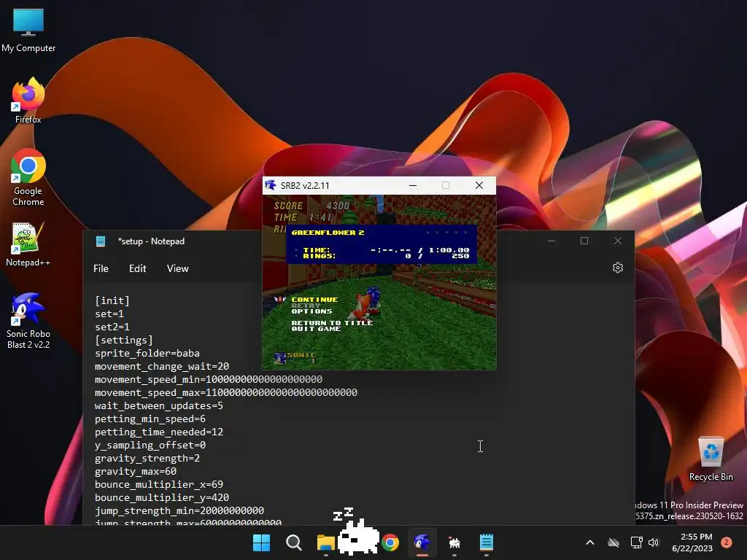Click the y_sampling_offset=0 line
The width and height of the screenshot is (747, 560).
[150, 445]
